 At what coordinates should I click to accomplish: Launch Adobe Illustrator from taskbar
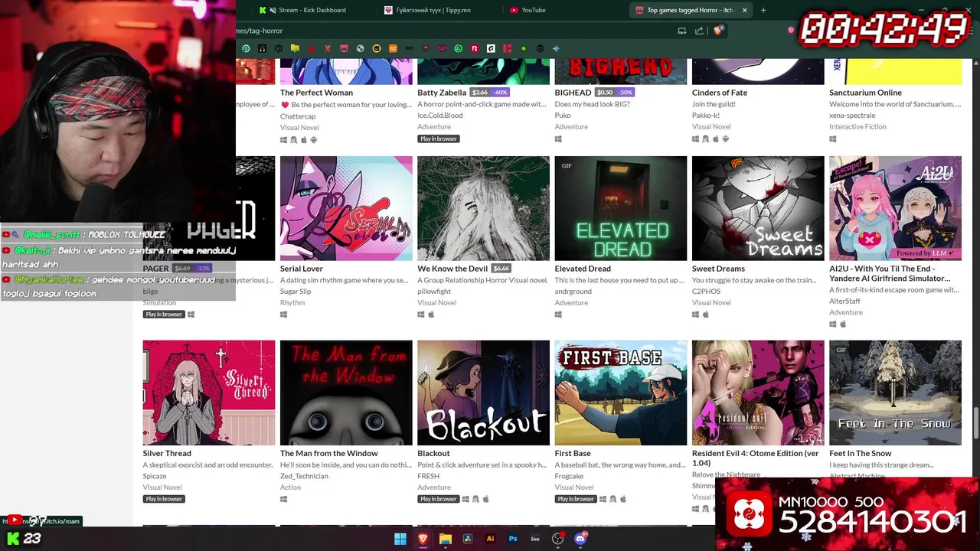tap(491, 539)
